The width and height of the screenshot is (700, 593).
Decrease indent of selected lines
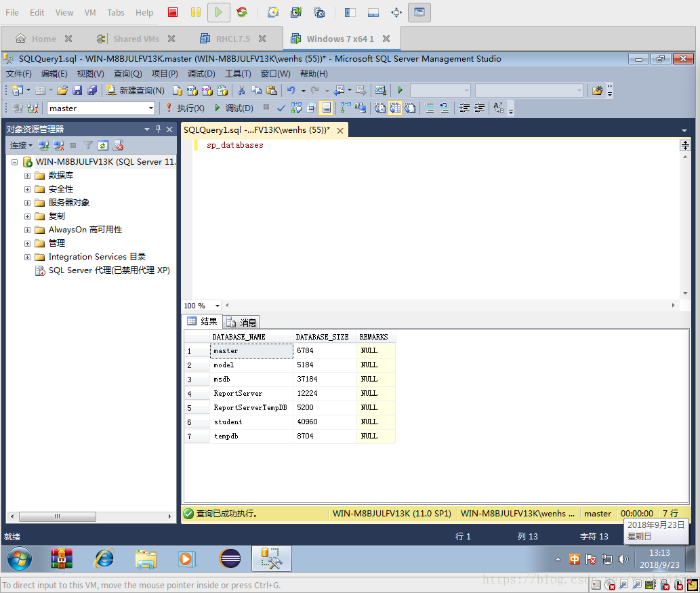(464, 108)
